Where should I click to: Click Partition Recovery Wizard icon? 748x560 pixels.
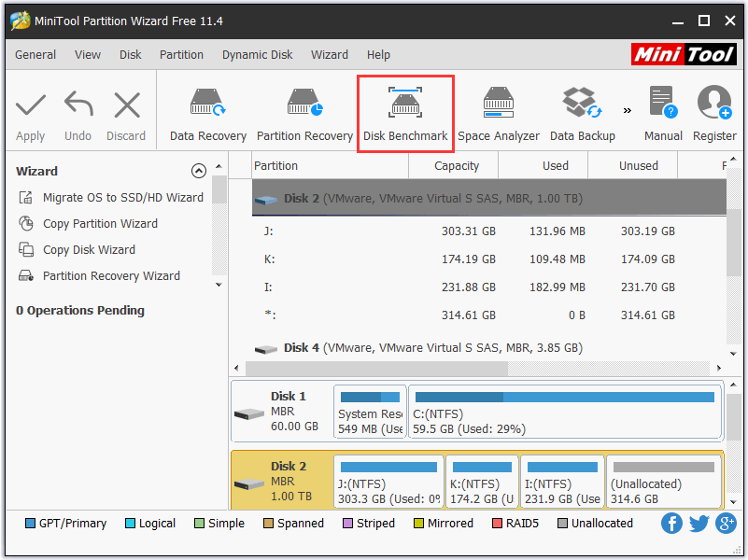(26, 276)
